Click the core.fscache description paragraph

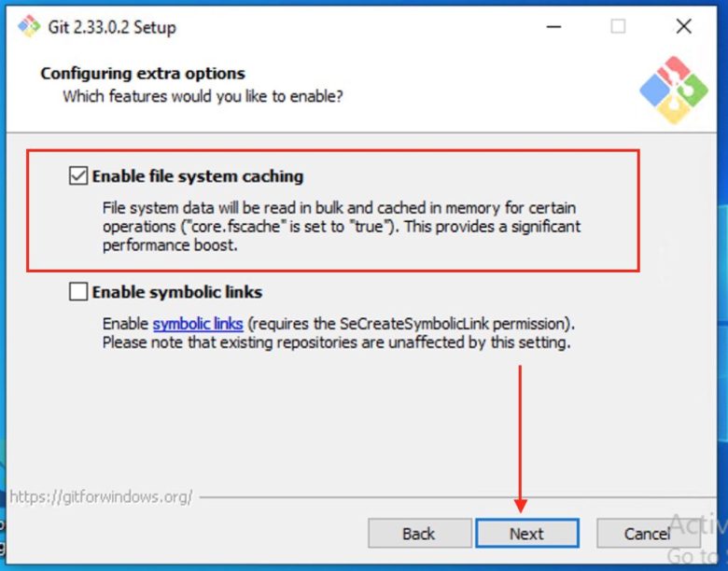click(x=342, y=227)
